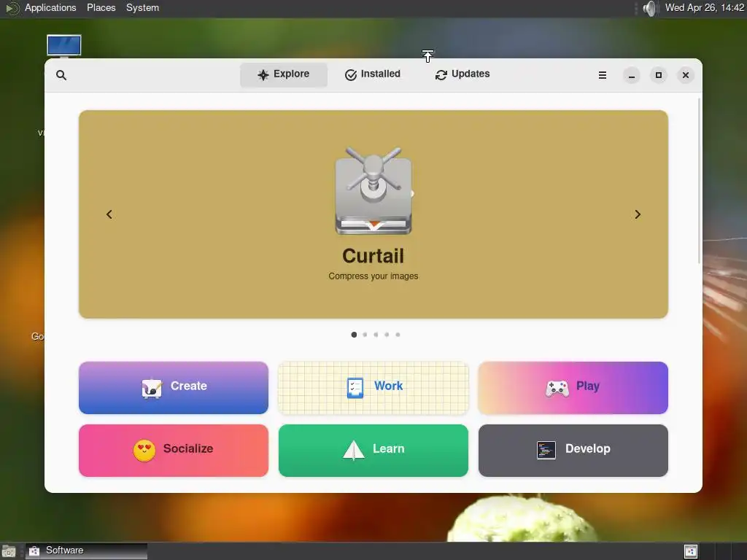Switch to the Updates tab
Image resolution: width=747 pixels, height=560 pixels.
click(x=462, y=74)
